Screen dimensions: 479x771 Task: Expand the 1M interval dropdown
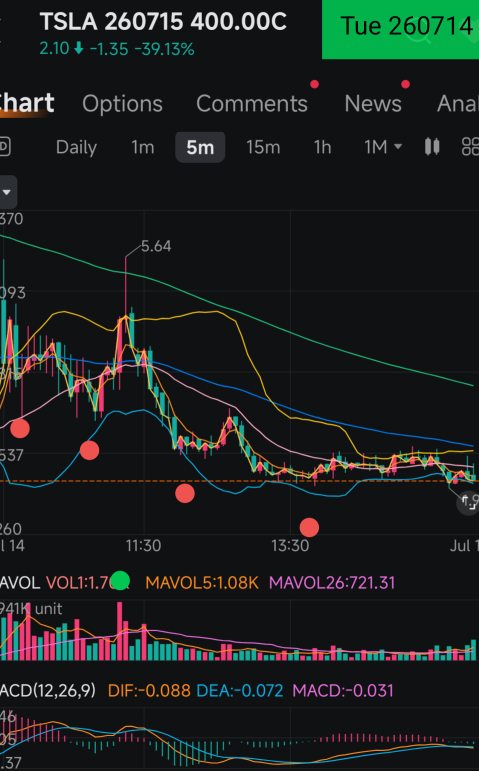click(x=383, y=147)
